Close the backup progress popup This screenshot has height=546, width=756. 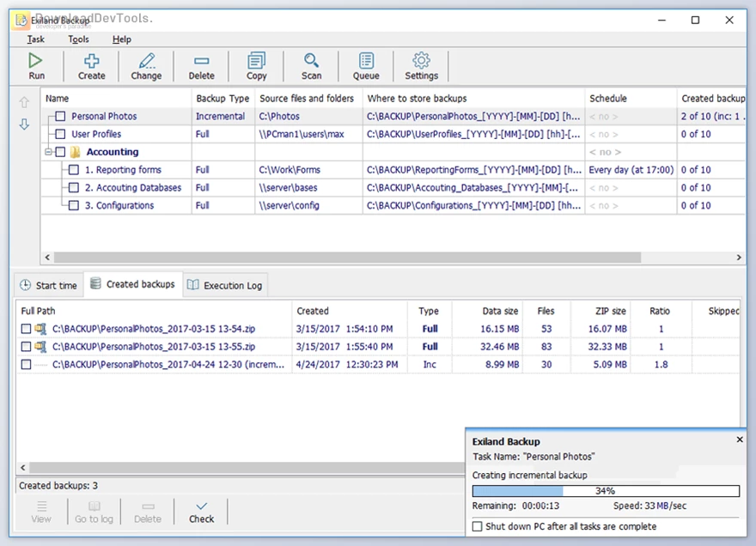(740, 440)
